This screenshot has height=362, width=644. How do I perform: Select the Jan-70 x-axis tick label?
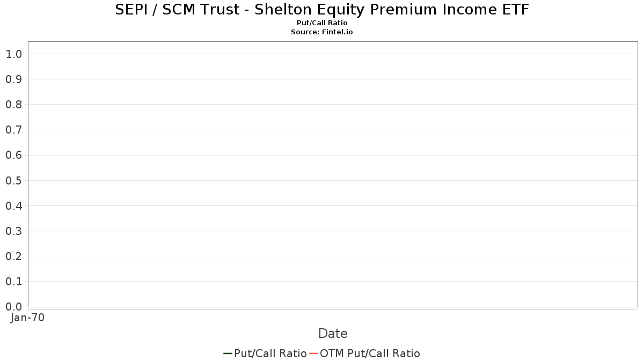(27, 317)
